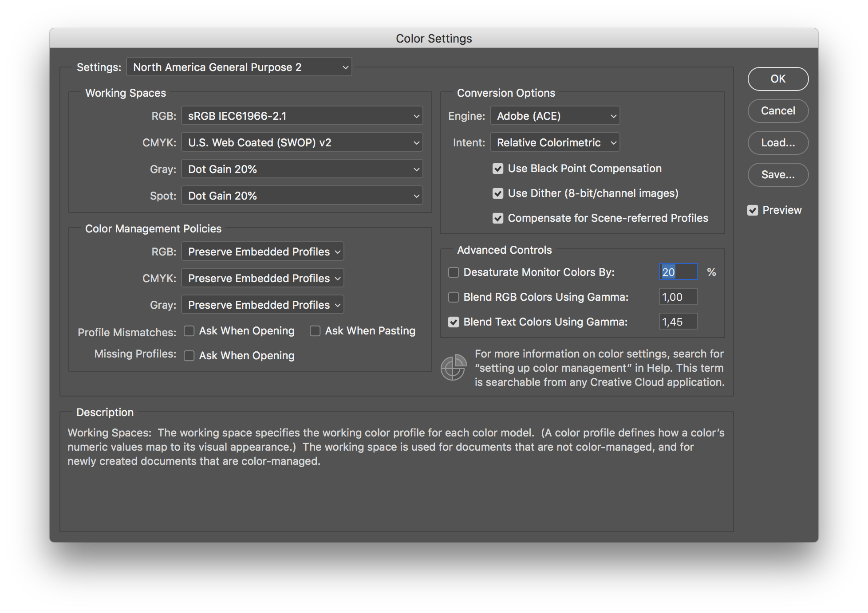Image resolution: width=868 pixels, height=613 pixels.
Task: Enable Desaturate Monitor Colors option
Action: (x=453, y=272)
